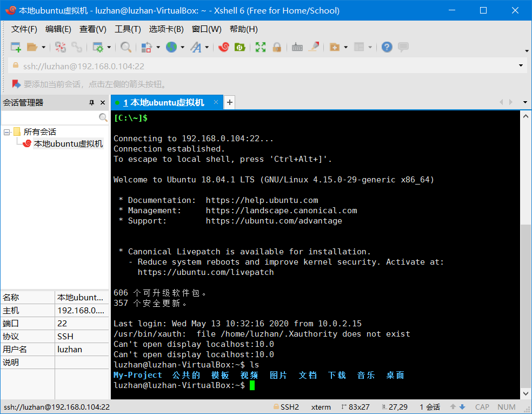Viewport: 532px width, 414px height.
Task: Click the 主机 value 192.168.0....
Action: (x=81, y=311)
